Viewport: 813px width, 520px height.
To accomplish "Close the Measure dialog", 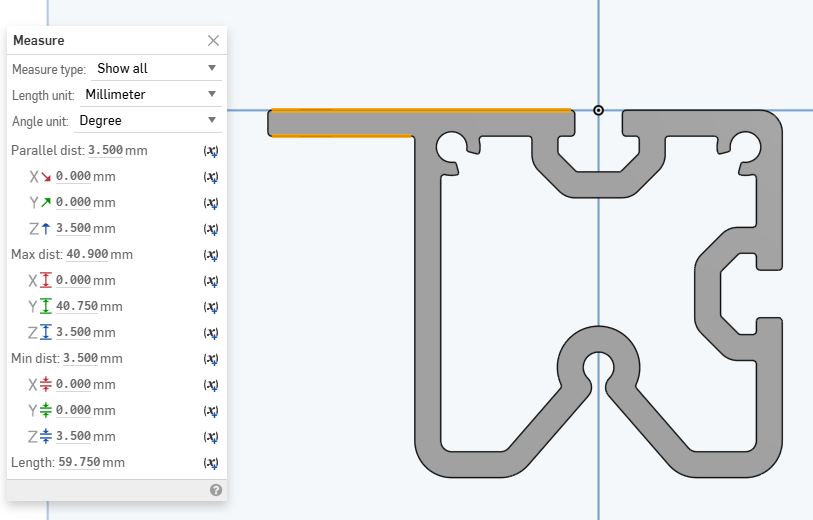I will tap(213, 41).
